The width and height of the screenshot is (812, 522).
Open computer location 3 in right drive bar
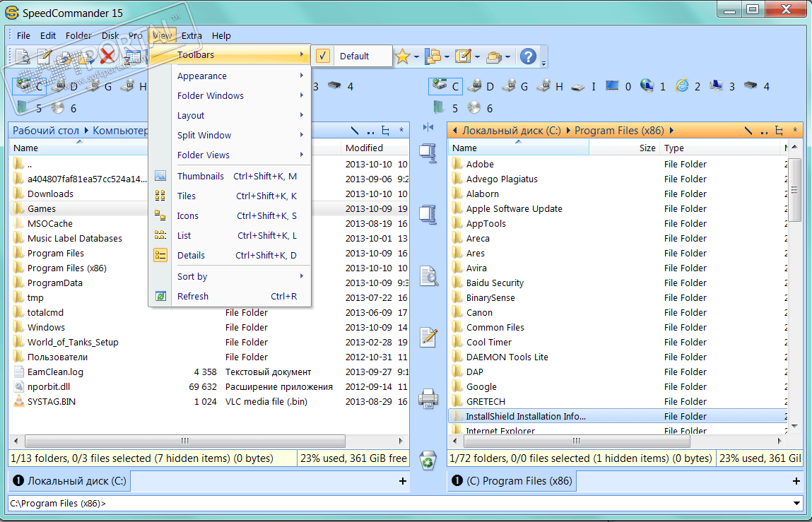722,86
